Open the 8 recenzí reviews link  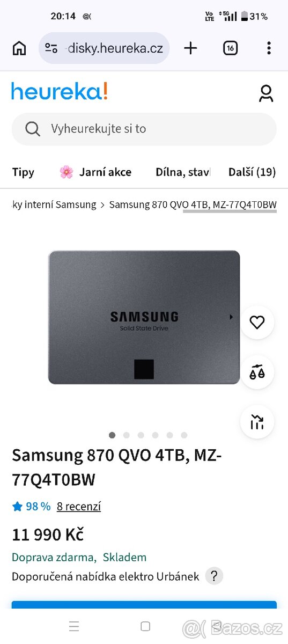pyautogui.click(x=79, y=506)
